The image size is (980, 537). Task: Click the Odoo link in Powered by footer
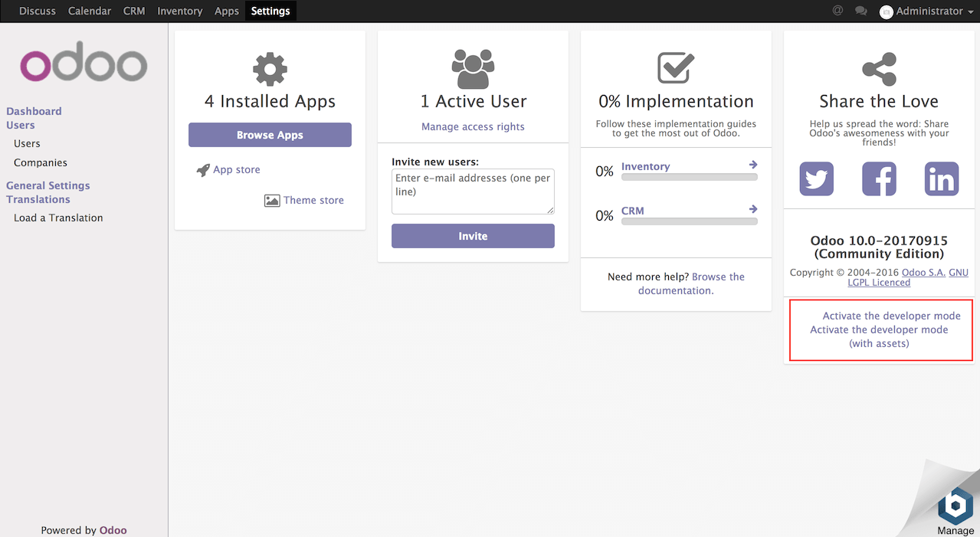(113, 530)
